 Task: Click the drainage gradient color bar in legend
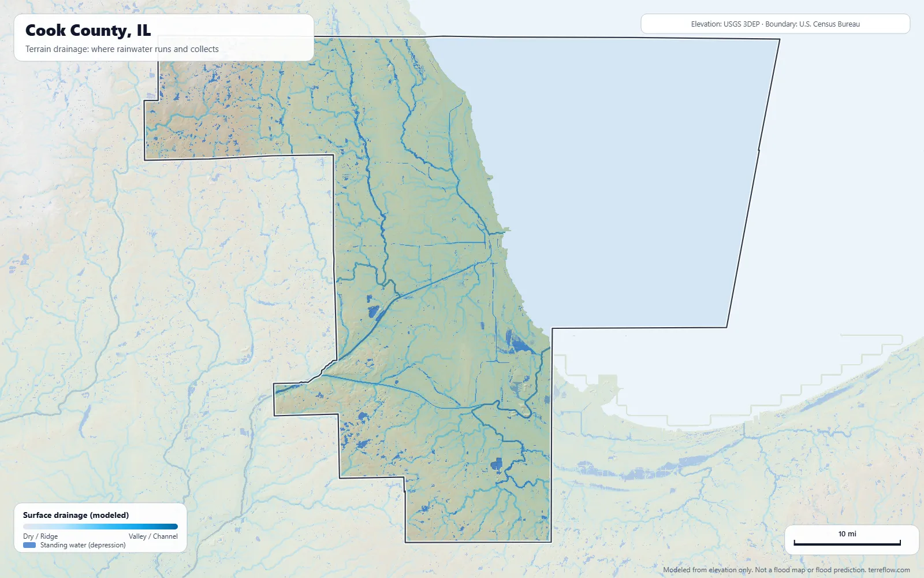(100, 527)
